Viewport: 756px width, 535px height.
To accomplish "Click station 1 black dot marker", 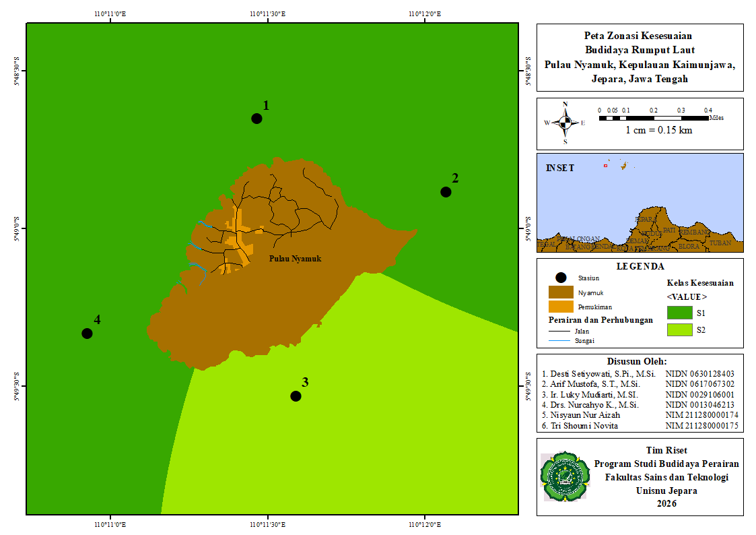I will (256, 118).
